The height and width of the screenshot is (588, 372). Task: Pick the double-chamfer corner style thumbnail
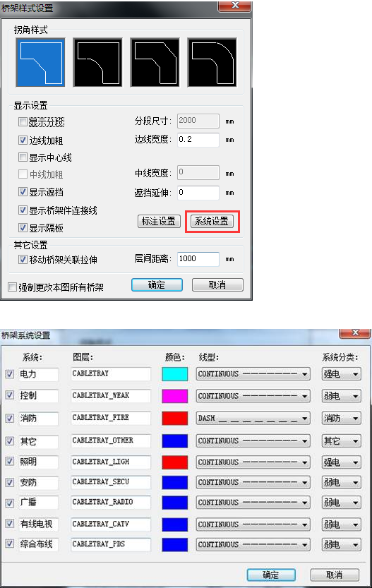155,62
